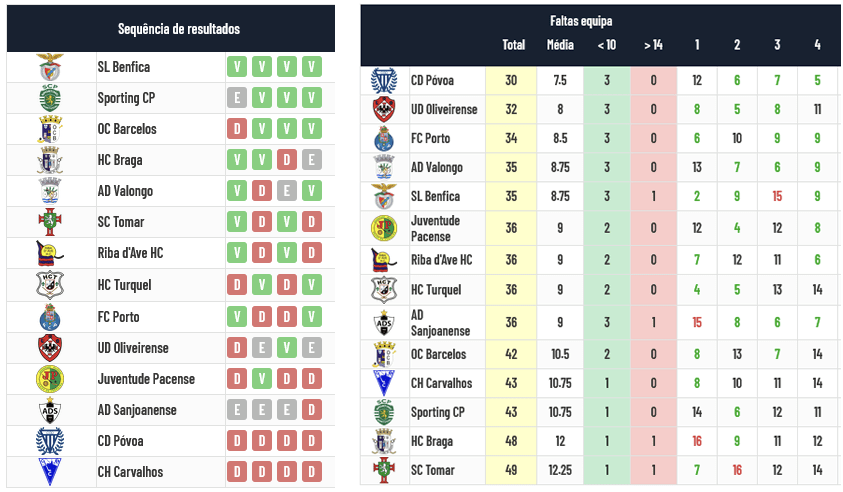This screenshot has width=843, height=492.
Task: Click SC Tomar's total fouls value 49
Action: click(x=512, y=470)
